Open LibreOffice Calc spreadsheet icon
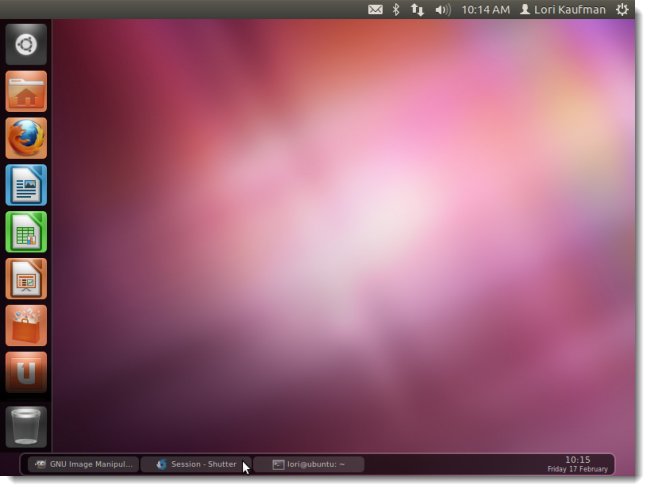650x491 pixels. point(26,232)
